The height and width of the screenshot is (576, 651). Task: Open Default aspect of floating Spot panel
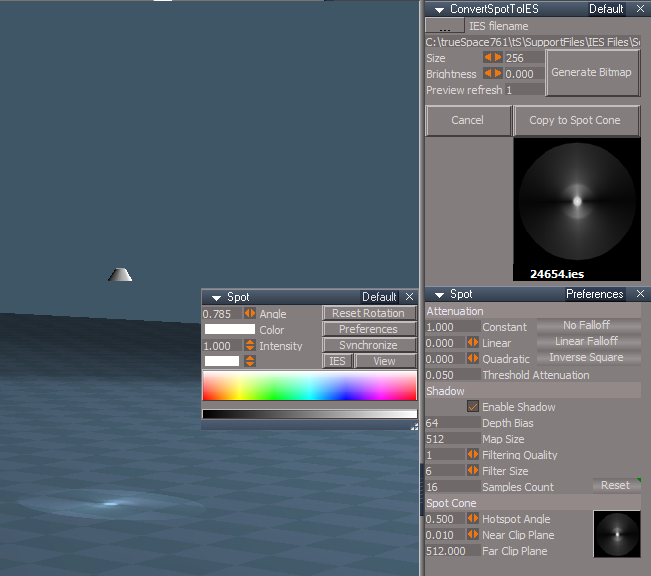click(379, 297)
